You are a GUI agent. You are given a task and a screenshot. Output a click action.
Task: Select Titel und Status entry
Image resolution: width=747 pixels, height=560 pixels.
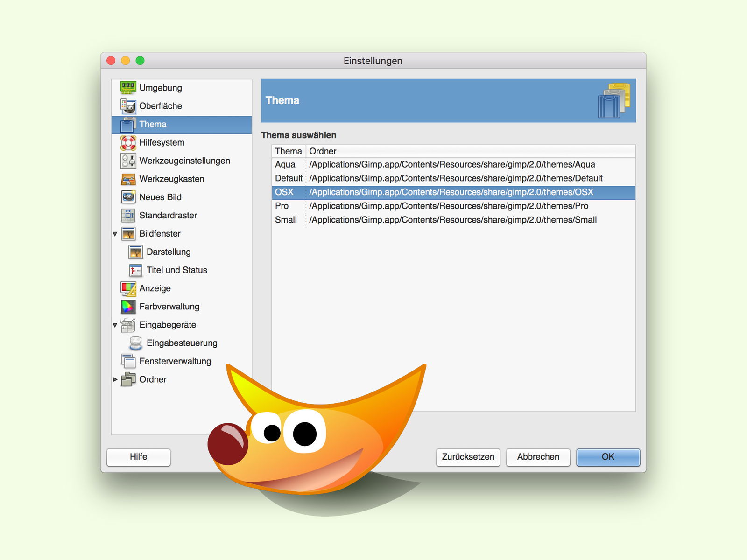pos(177,270)
